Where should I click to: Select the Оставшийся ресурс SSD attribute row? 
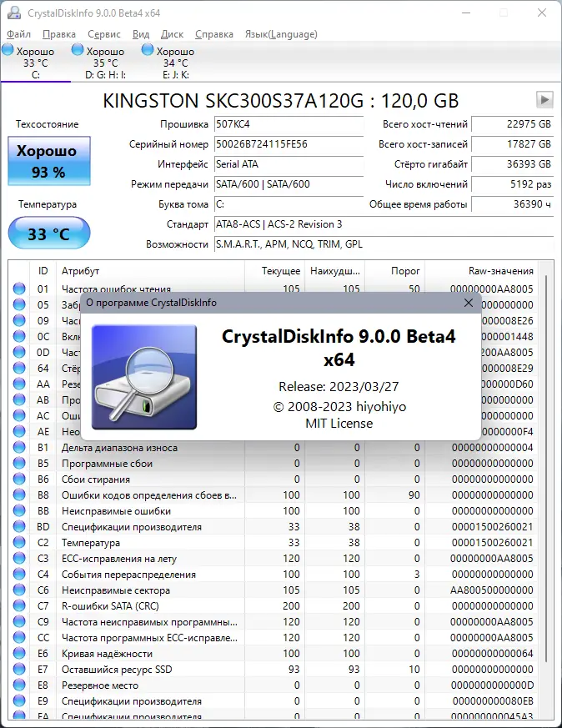tap(273, 669)
